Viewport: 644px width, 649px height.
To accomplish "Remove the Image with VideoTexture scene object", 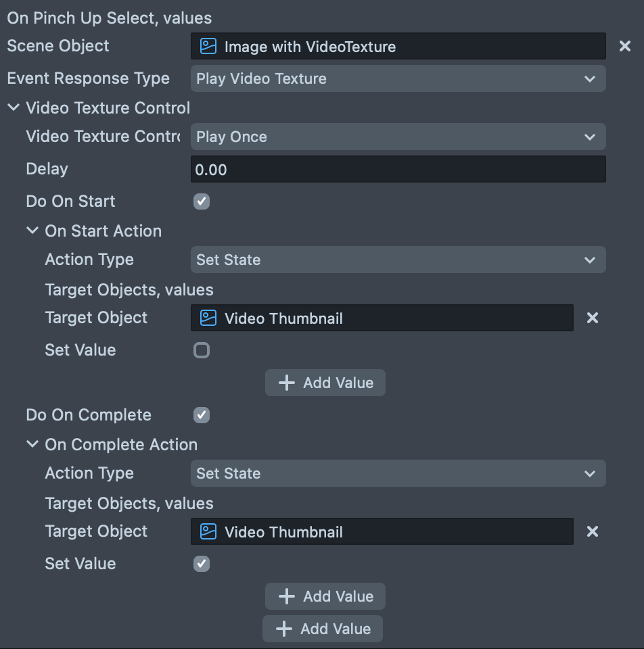I will pos(625,46).
